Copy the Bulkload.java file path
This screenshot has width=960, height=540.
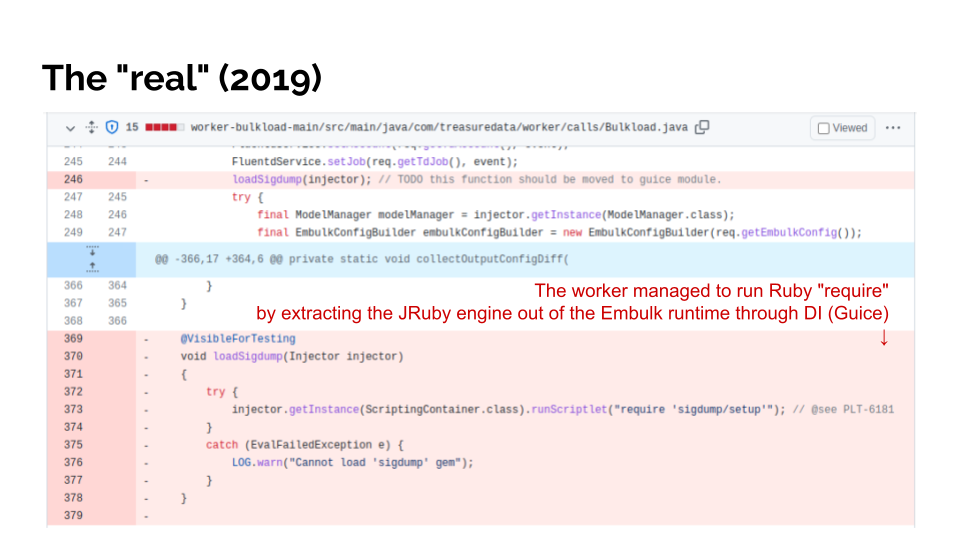pos(703,127)
